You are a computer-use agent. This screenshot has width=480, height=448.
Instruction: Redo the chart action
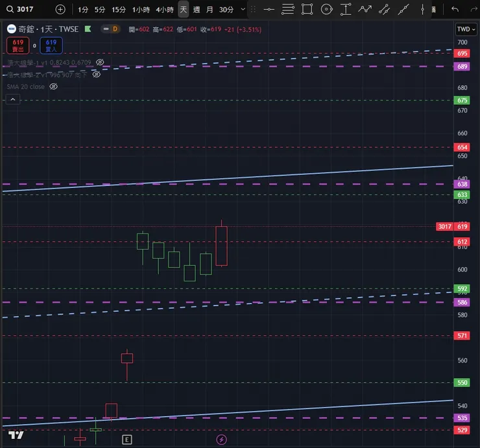pyautogui.click(x=474, y=10)
